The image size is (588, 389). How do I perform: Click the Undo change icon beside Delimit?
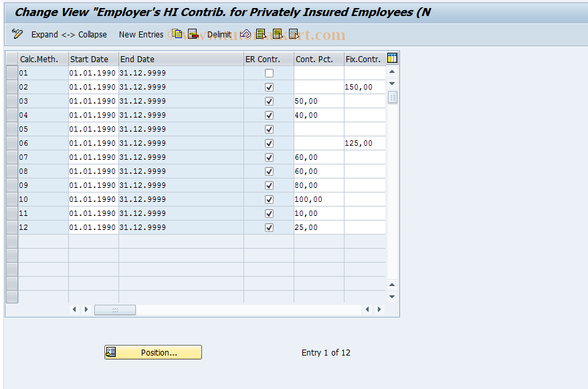pos(246,34)
